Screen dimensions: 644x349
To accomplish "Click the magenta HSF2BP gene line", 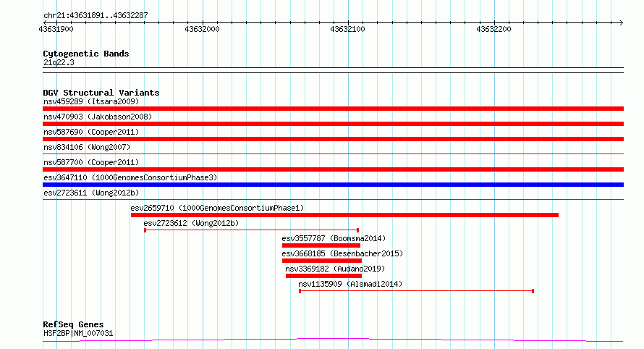I will coord(333,340).
